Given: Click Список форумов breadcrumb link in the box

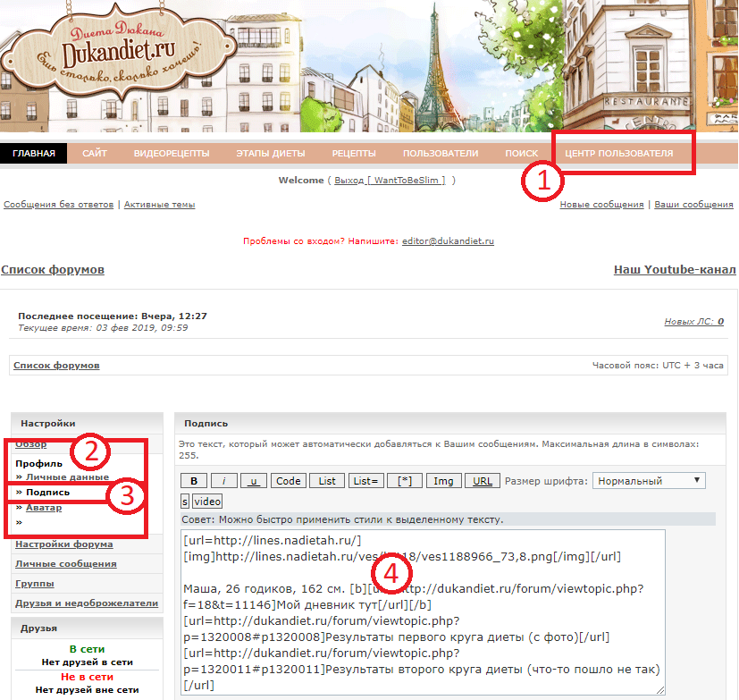Looking at the screenshot, I should tap(56, 366).
